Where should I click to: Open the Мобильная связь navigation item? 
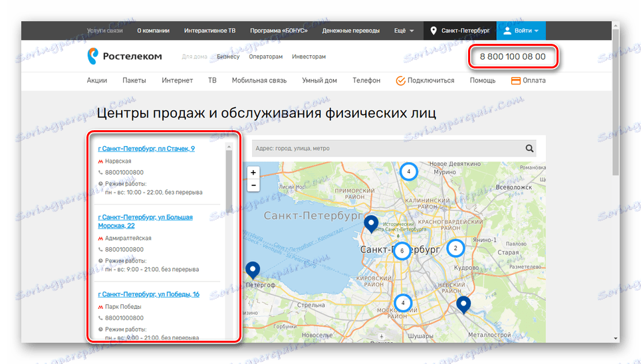(x=259, y=80)
